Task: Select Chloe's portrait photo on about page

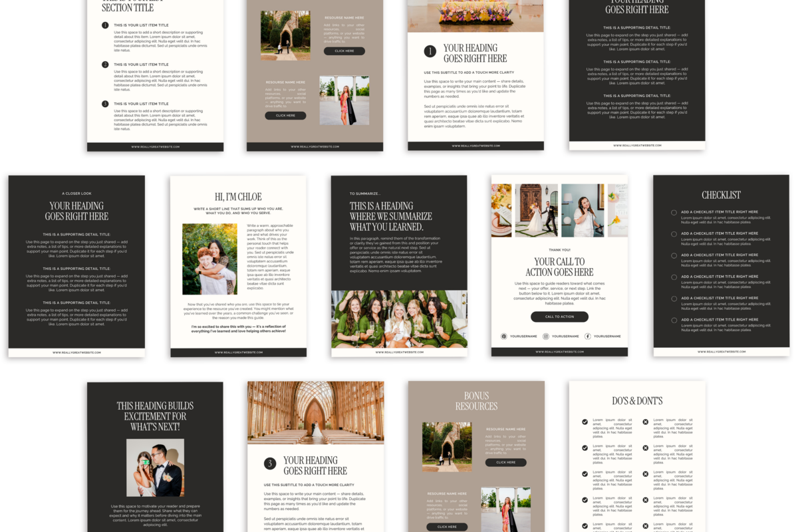Action: (209, 259)
